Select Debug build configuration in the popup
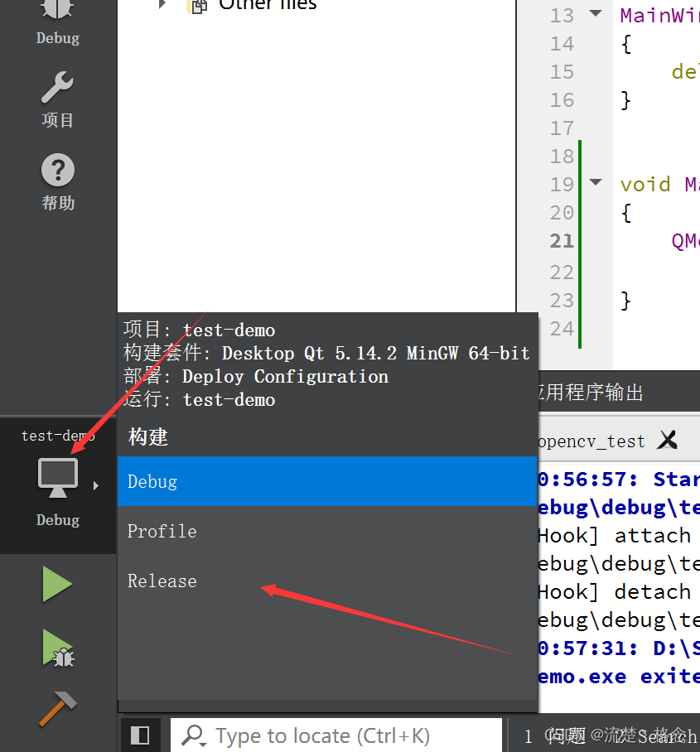The image size is (700, 752). pos(327,481)
